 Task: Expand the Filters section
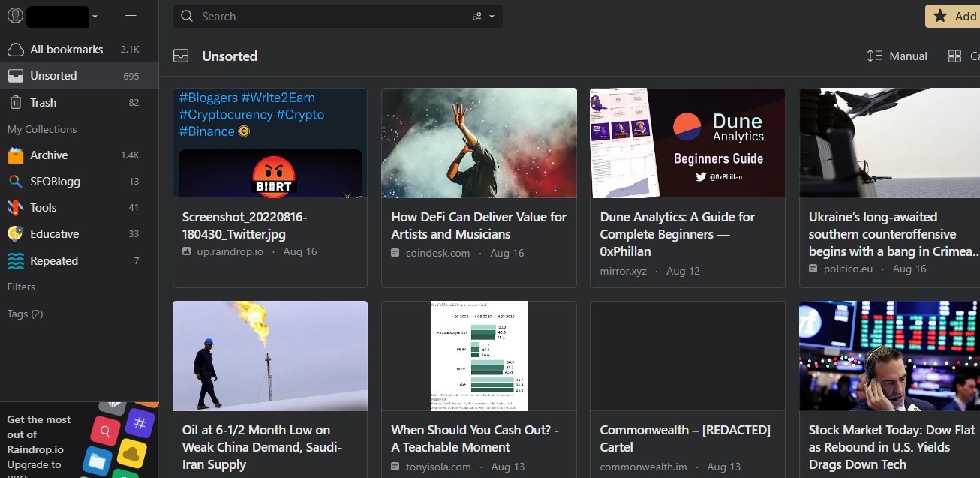click(21, 287)
